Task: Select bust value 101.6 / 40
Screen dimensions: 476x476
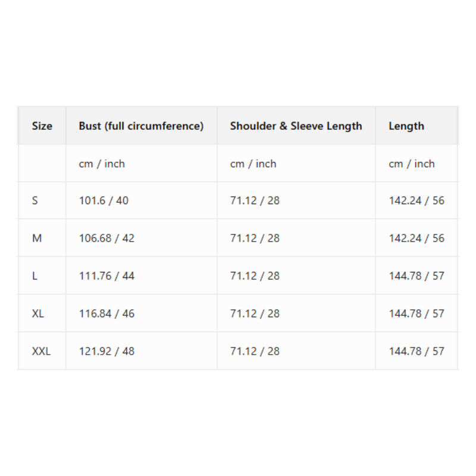Action: click(x=104, y=201)
